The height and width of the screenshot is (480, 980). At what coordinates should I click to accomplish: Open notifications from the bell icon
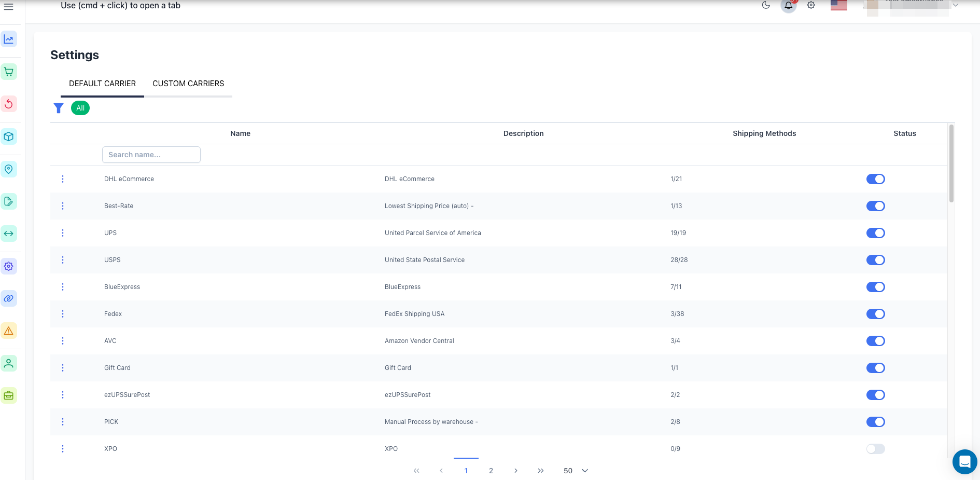tap(788, 5)
